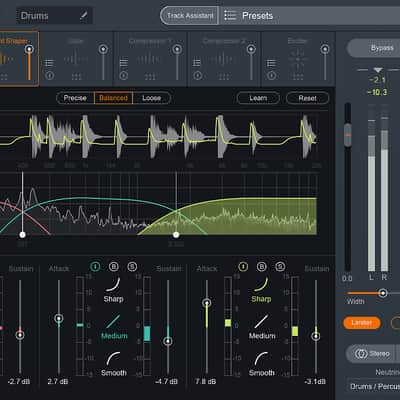Toggle the Gate module's power icon
Screen dimensions: 400x400
click(x=49, y=76)
